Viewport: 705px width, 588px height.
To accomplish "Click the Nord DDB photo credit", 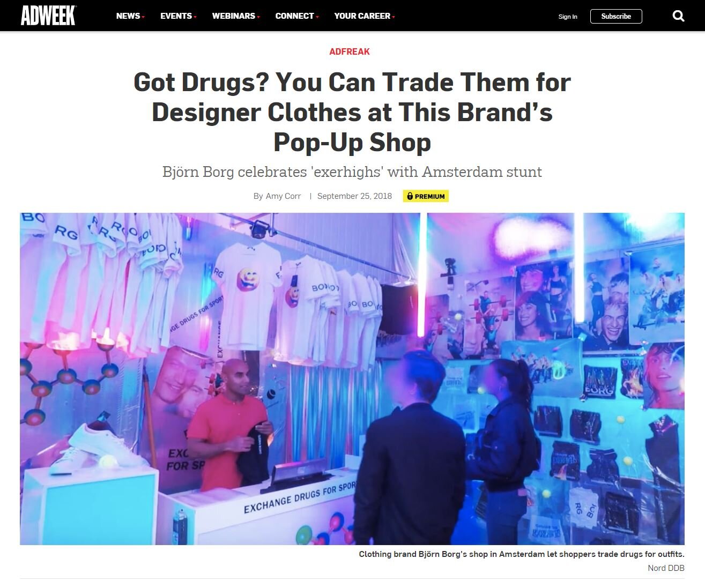I will [666, 568].
